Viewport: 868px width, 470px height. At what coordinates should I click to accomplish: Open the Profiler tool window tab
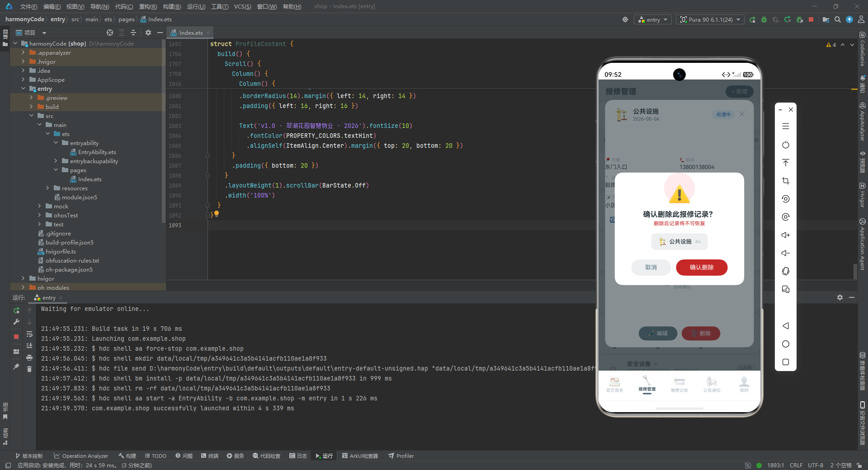pos(401,456)
